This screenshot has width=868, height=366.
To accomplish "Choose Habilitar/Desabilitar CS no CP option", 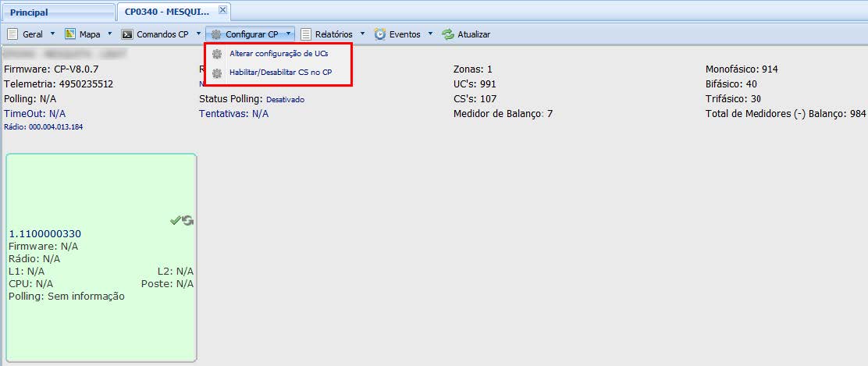I will (280, 73).
